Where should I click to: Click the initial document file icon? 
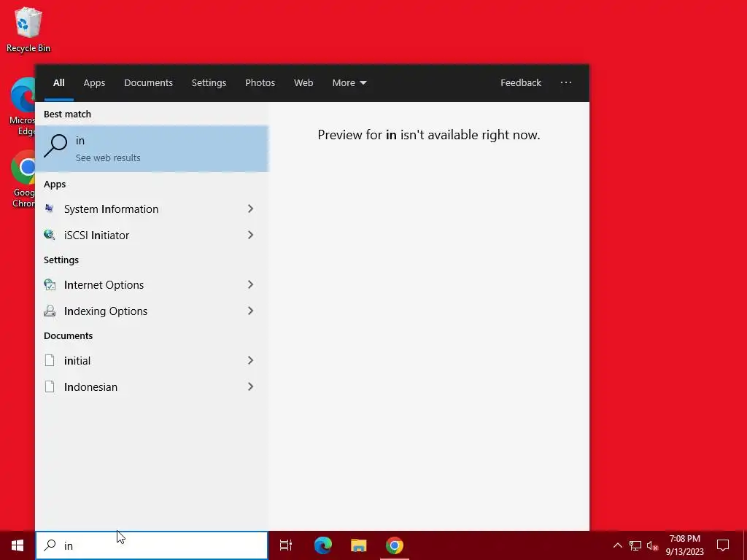click(x=50, y=360)
